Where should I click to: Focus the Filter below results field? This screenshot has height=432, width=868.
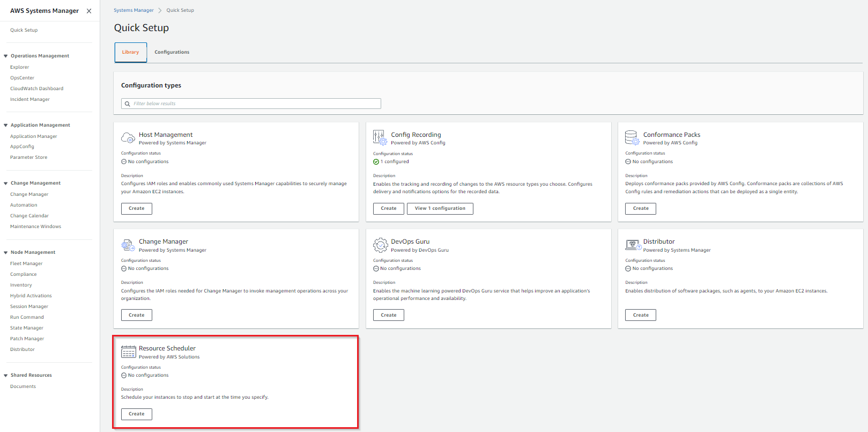[x=251, y=104]
